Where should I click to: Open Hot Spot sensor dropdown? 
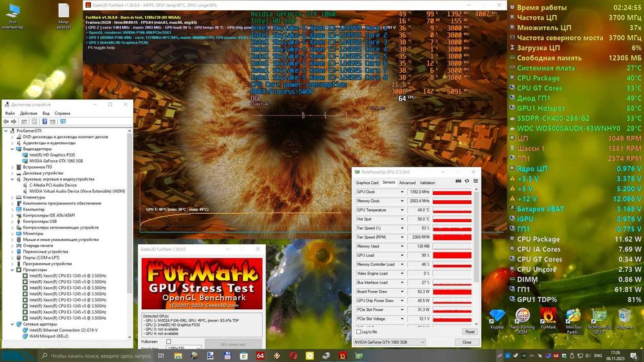tap(402, 219)
